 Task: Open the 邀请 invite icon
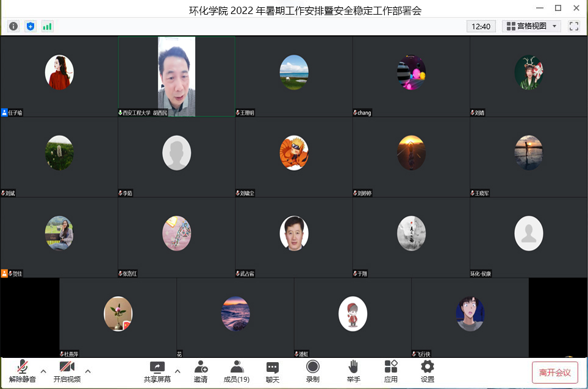pos(201,371)
